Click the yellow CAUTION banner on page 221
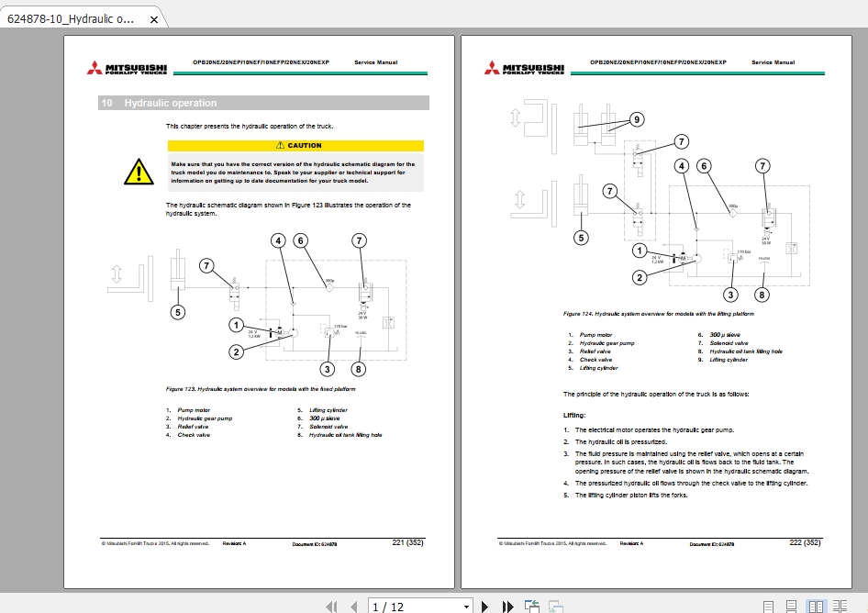Screen dimensions: 868x613 295,145
